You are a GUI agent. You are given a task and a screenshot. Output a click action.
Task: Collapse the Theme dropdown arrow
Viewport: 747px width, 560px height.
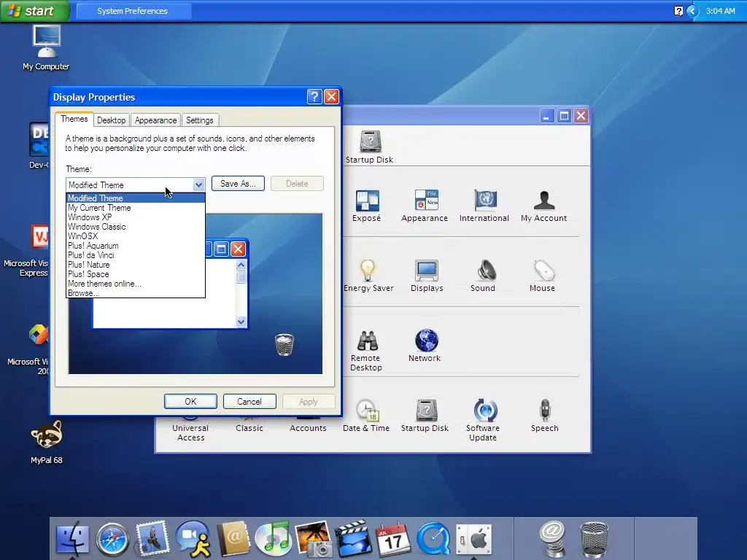pos(198,184)
